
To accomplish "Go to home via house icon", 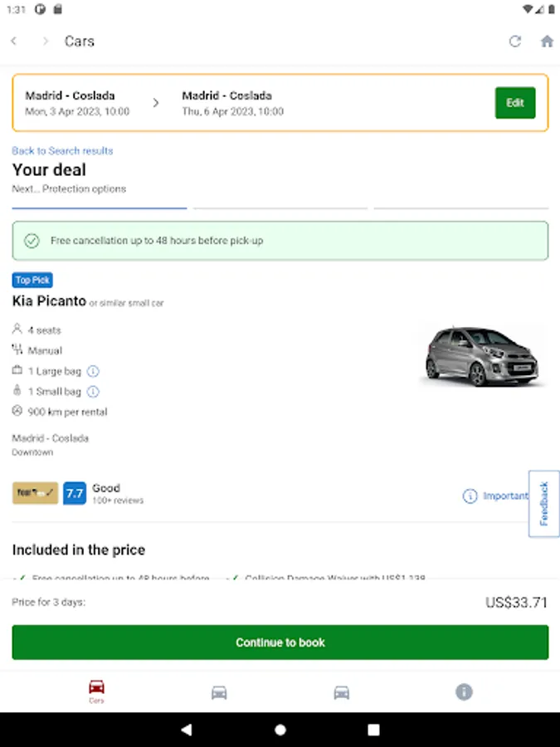I will tap(547, 41).
